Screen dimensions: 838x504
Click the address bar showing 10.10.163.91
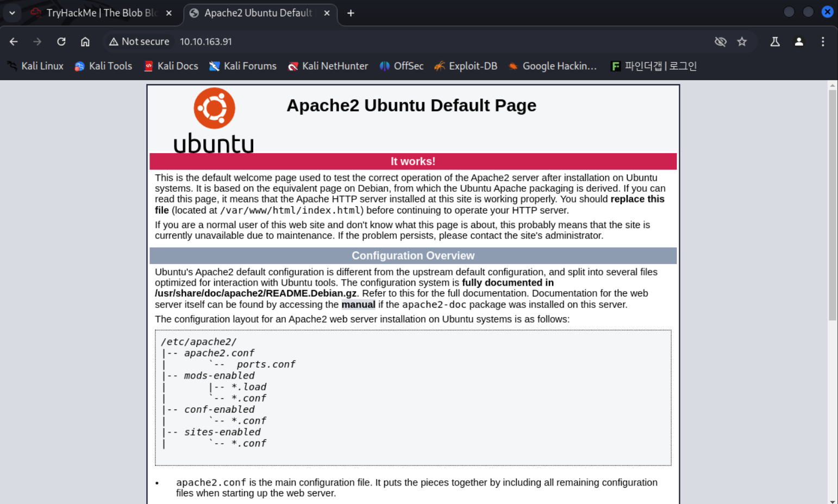pos(206,42)
